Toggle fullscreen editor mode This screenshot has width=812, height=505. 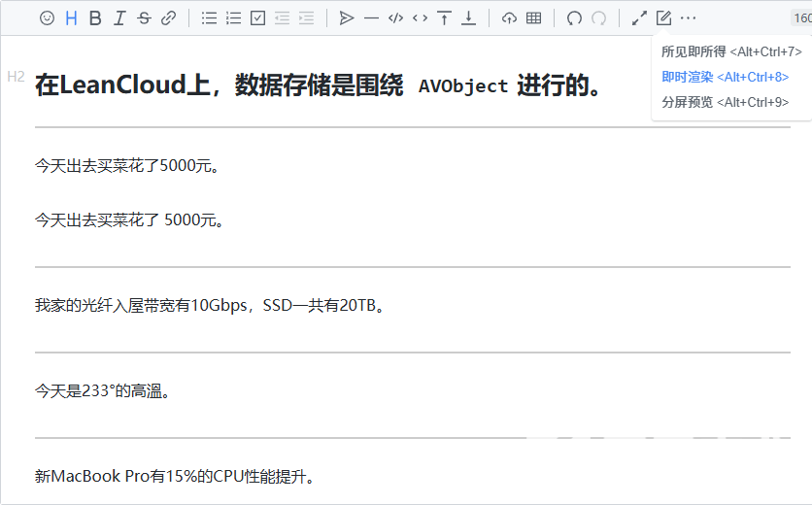pos(639,17)
